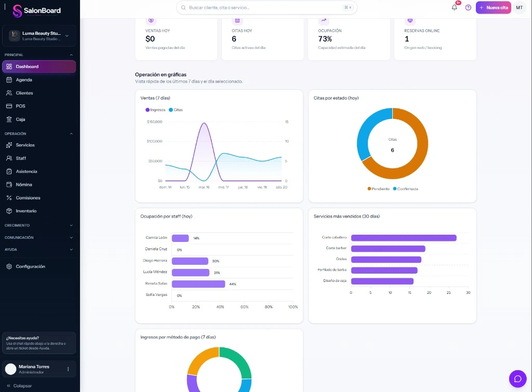The height and width of the screenshot is (392, 532).
Task: Click the Agenda calendar icon
Action: (x=9, y=79)
